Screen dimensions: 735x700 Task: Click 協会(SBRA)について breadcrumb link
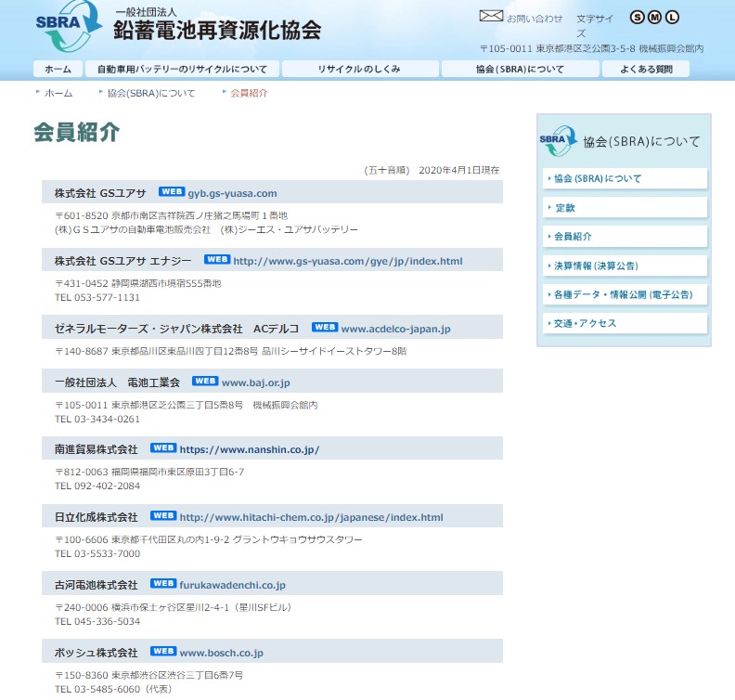pyautogui.click(x=151, y=93)
